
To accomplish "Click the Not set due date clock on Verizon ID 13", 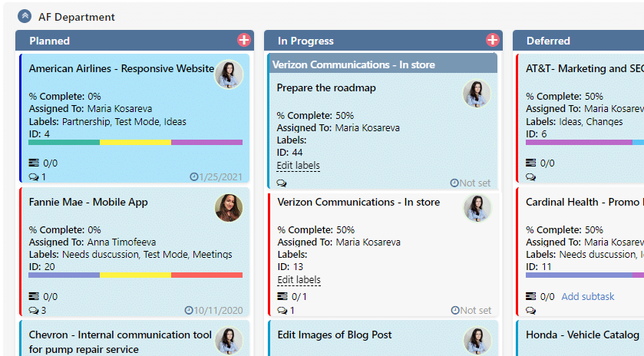I will tap(455, 311).
